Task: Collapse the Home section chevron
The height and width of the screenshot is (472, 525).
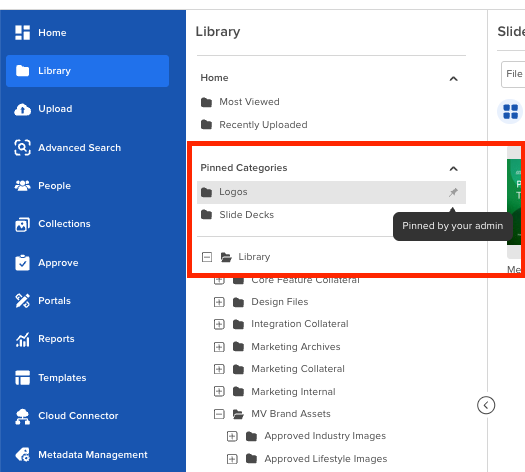Action: pyautogui.click(x=453, y=79)
